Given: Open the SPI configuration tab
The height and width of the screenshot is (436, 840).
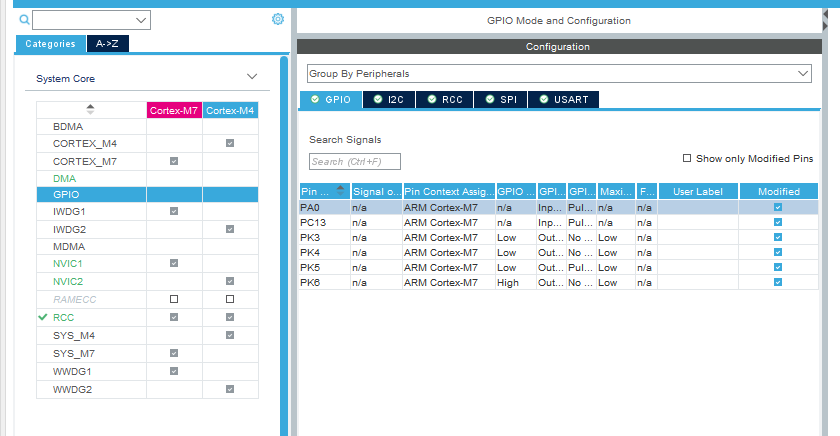Looking at the screenshot, I should (x=501, y=100).
